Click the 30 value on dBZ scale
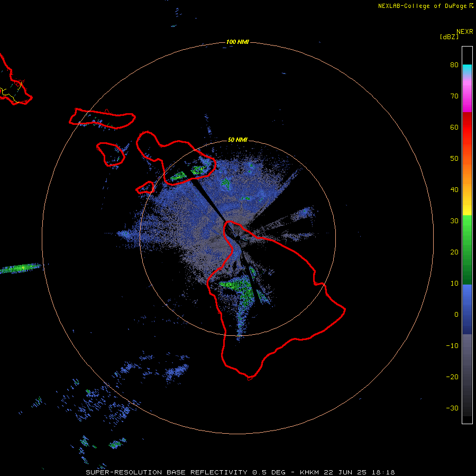Viewport: 476px width, 476px height. pos(454,221)
